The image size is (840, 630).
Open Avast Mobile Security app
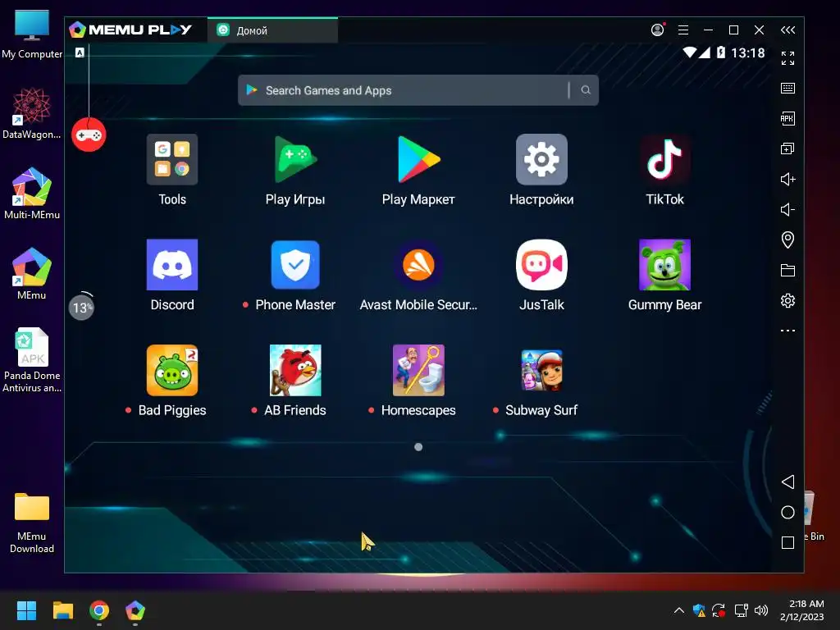point(418,265)
